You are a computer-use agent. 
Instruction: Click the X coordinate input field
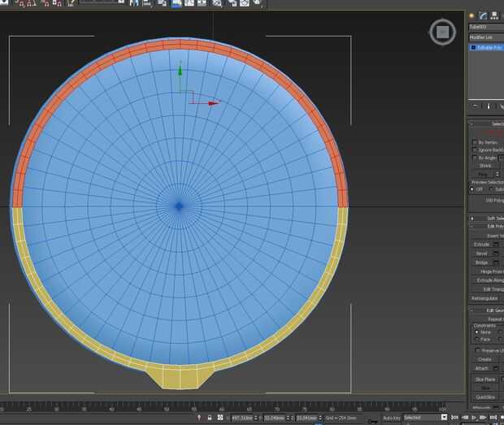tap(241, 418)
